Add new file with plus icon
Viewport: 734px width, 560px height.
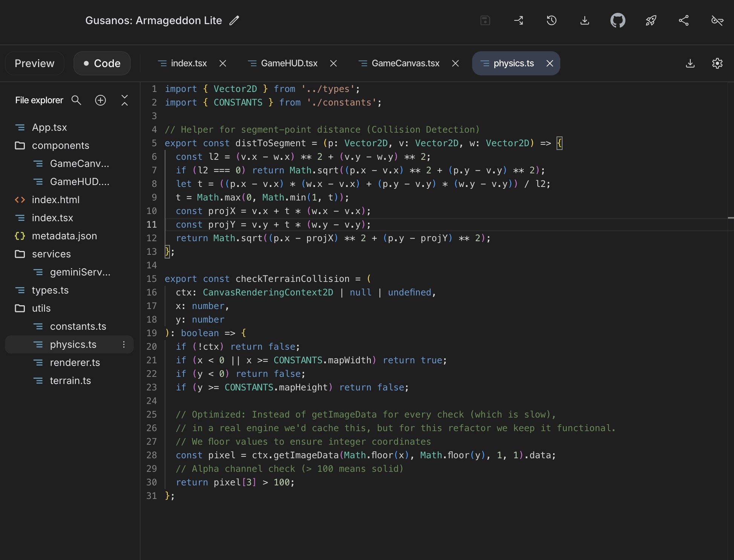coord(100,100)
